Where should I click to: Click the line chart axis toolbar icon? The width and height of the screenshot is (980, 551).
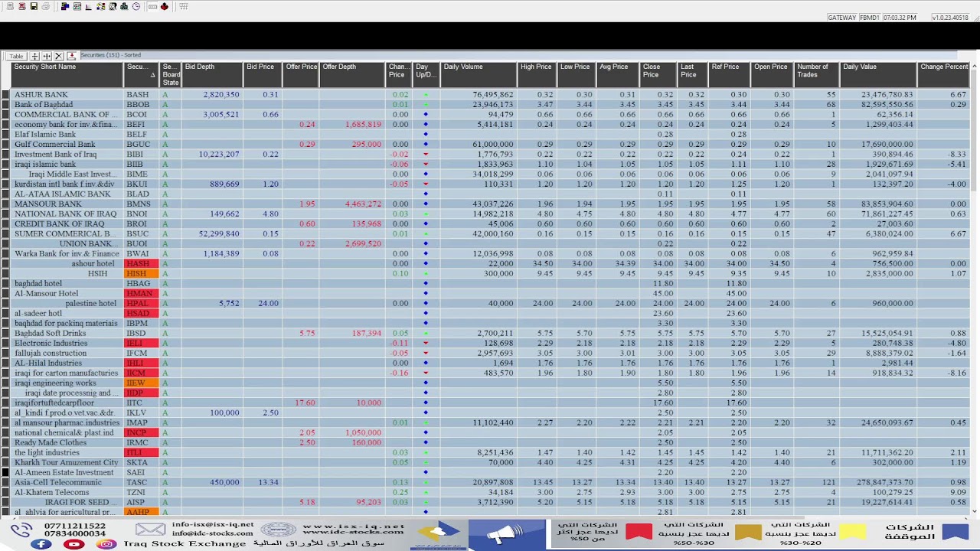click(x=89, y=6)
